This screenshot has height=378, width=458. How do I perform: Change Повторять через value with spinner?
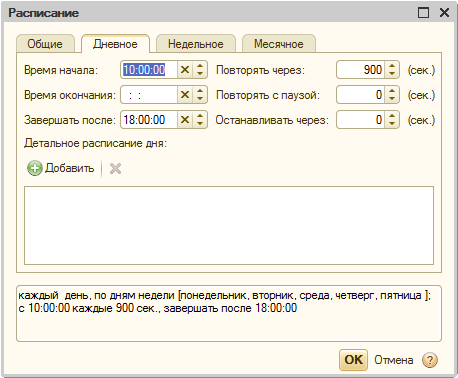point(392,70)
